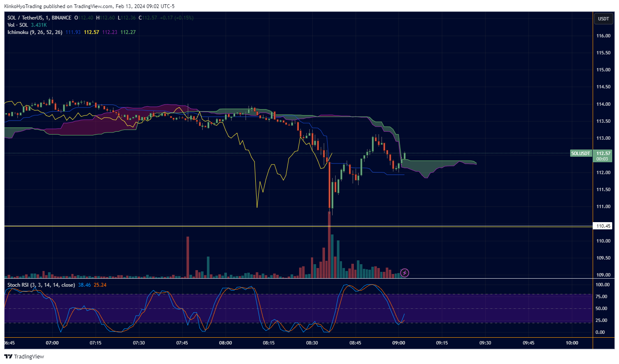Click the 07:00 time axis label
Screen dimensions: 619x364
tap(52, 343)
